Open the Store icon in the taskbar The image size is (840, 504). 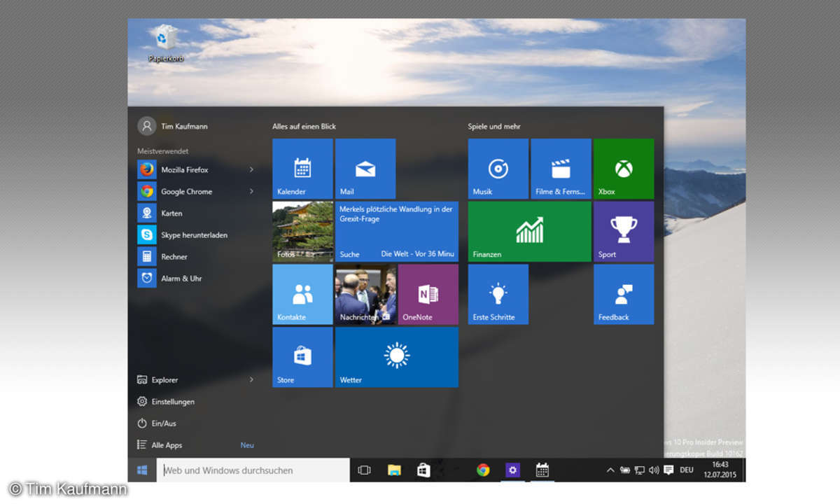click(423, 470)
